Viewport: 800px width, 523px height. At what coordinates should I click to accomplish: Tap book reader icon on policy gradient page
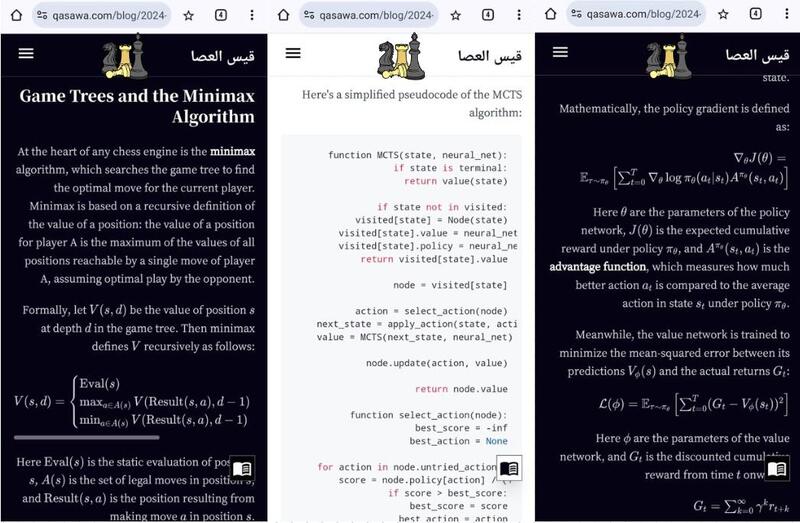point(776,469)
